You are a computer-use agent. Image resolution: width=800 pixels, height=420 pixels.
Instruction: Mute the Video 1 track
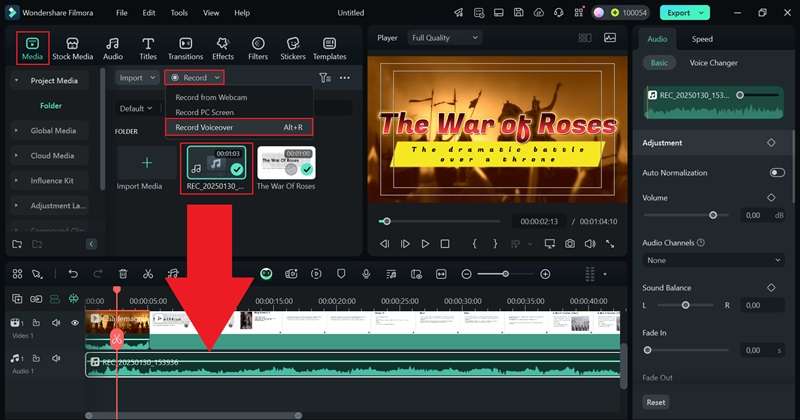pos(56,323)
